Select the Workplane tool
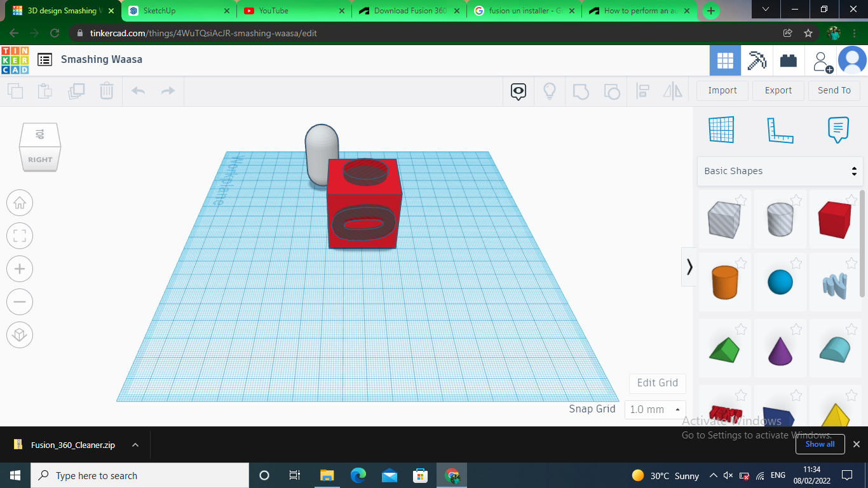The image size is (868, 488). click(x=721, y=129)
